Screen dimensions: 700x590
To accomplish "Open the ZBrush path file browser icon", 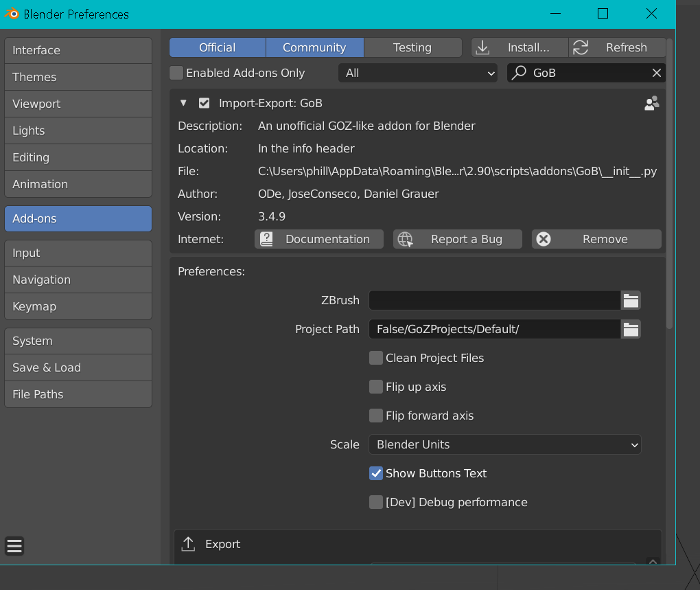I will point(631,300).
